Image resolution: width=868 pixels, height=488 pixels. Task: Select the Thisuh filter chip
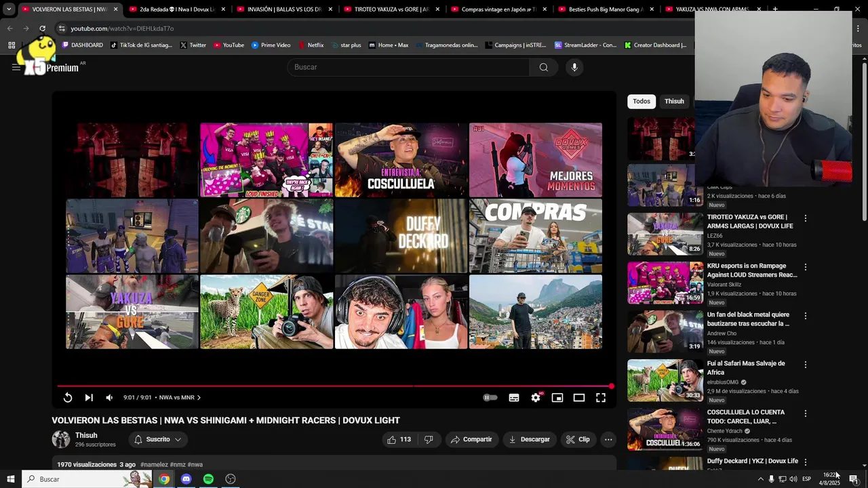tap(674, 101)
